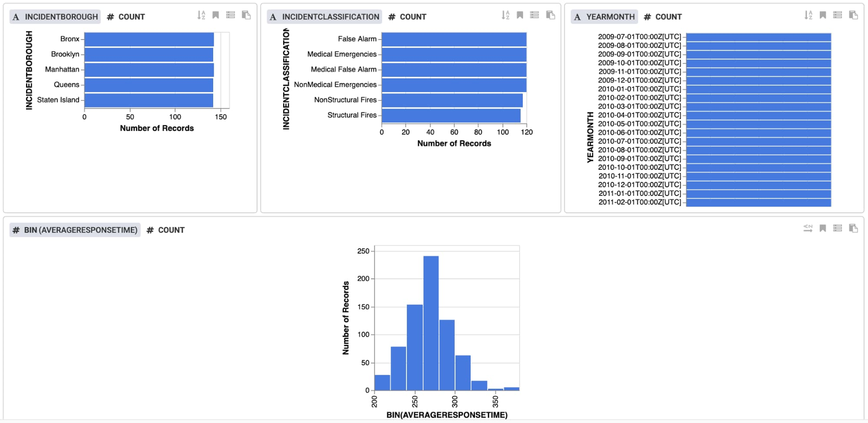Click the Medical Emergencies bar
The height and width of the screenshot is (423, 868).
click(x=454, y=55)
